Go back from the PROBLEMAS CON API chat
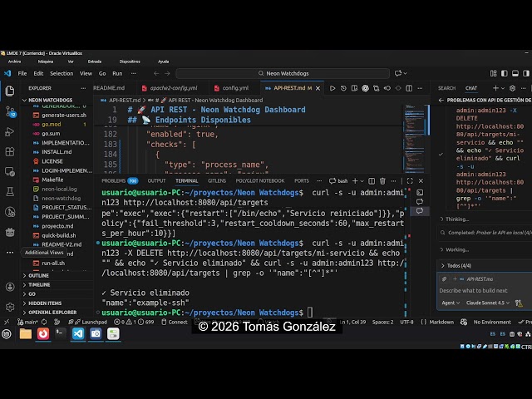Screen dimensions: 532x399 441,101
